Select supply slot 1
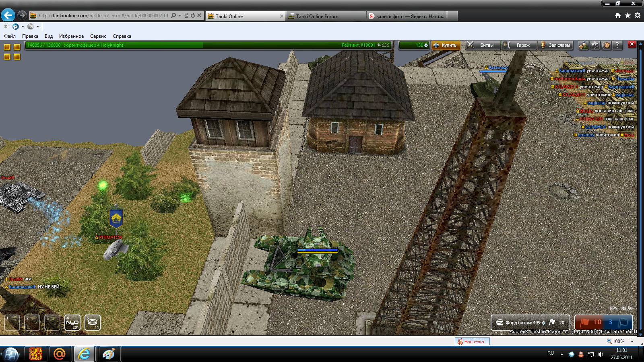The image size is (644, 362). [x=12, y=323]
